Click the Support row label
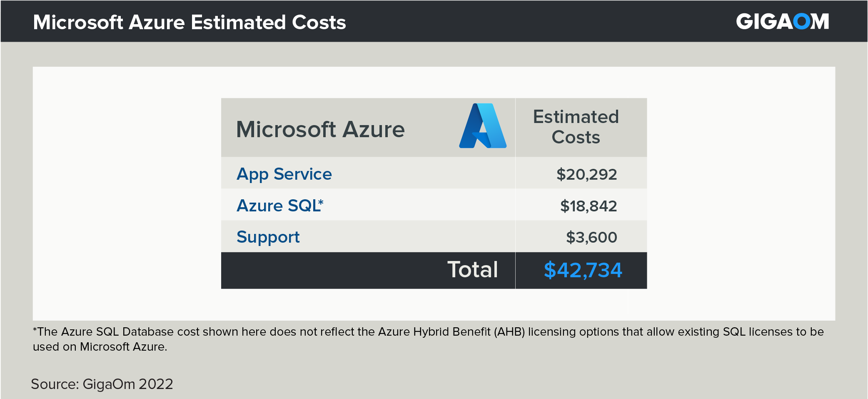 [x=268, y=237]
